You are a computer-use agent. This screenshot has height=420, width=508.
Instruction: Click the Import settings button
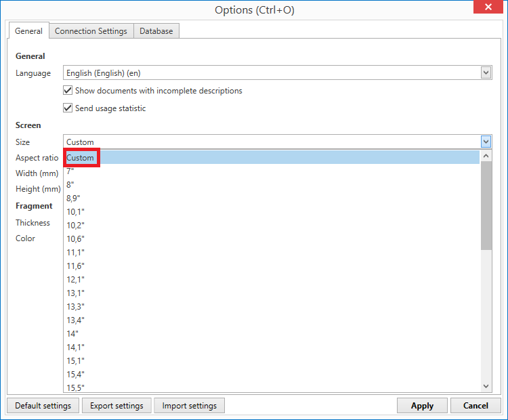tap(189, 406)
